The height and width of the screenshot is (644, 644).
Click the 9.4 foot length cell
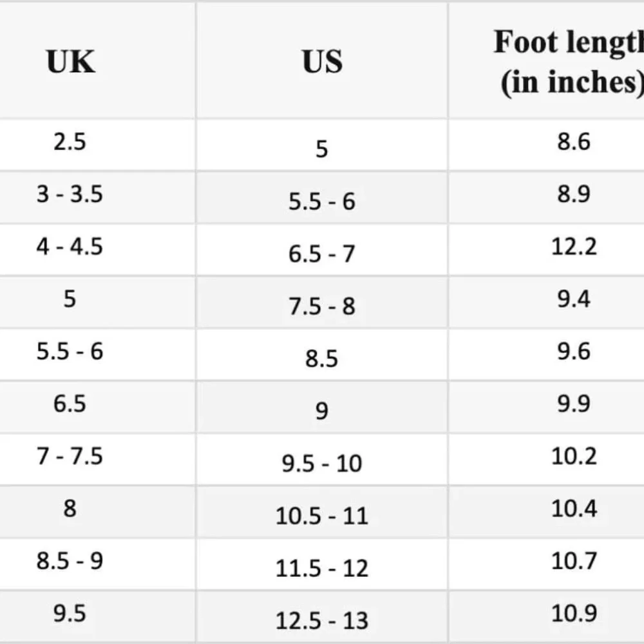(x=573, y=299)
